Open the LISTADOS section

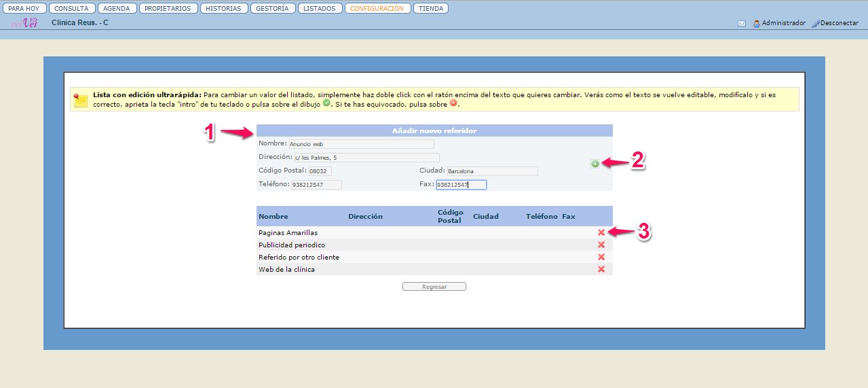[x=319, y=9]
